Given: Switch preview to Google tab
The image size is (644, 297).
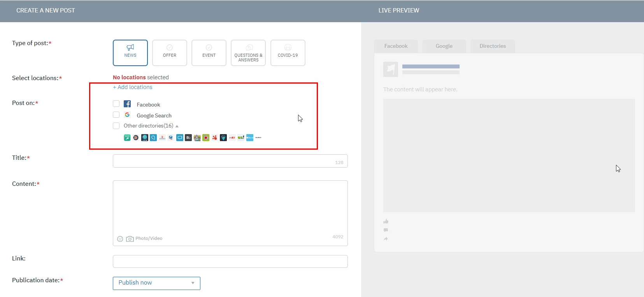Looking at the screenshot, I should [x=444, y=46].
